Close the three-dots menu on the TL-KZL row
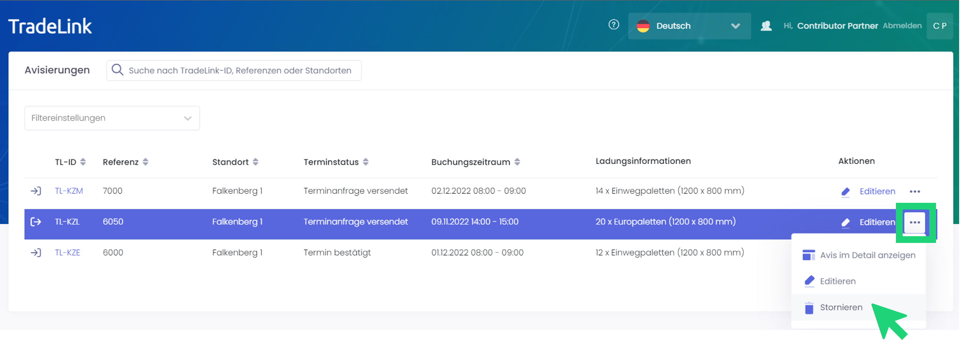980x353 pixels. point(915,222)
